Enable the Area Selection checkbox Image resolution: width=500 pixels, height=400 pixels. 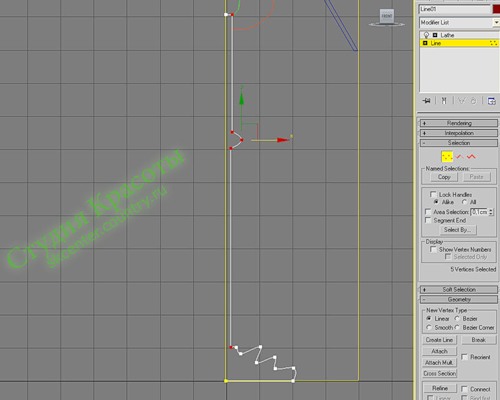pos(428,212)
